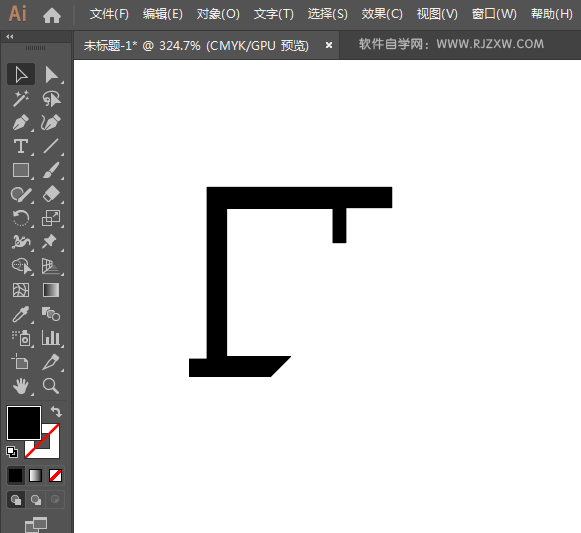The height and width of the screenshot is (533, 581).
Task: Set paint to None button
Action: (x=56, y=476)
